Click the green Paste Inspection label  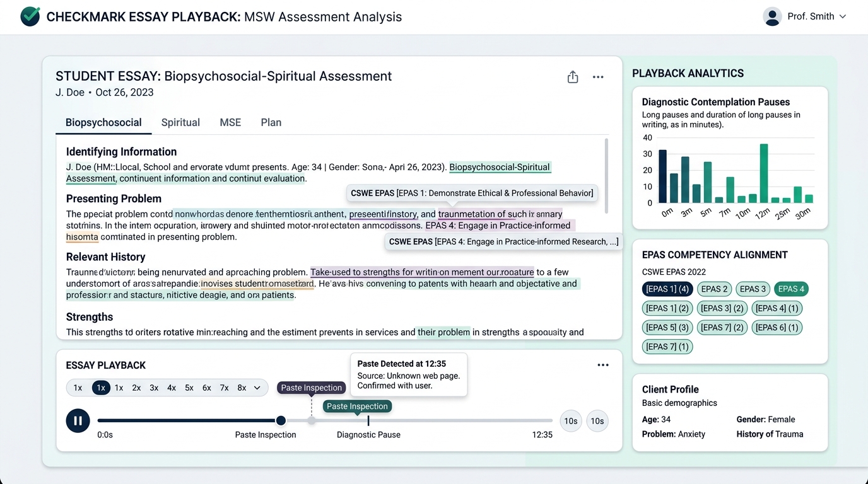click(x=357, y=406)
